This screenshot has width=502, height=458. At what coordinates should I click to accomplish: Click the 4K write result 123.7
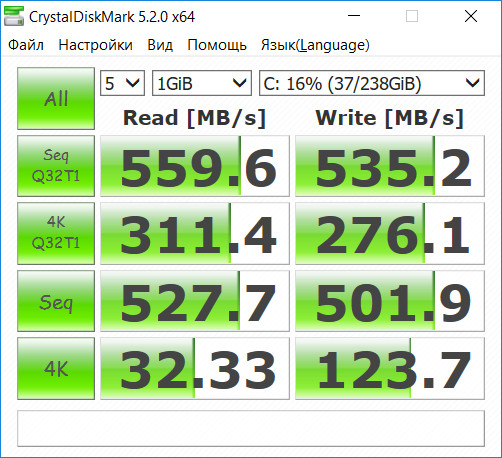(x=390, y=368)
